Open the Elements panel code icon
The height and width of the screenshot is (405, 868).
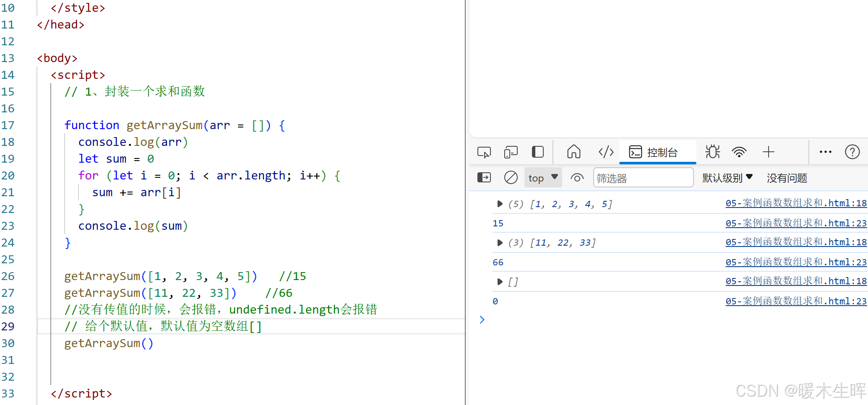[x=606, y=152]
